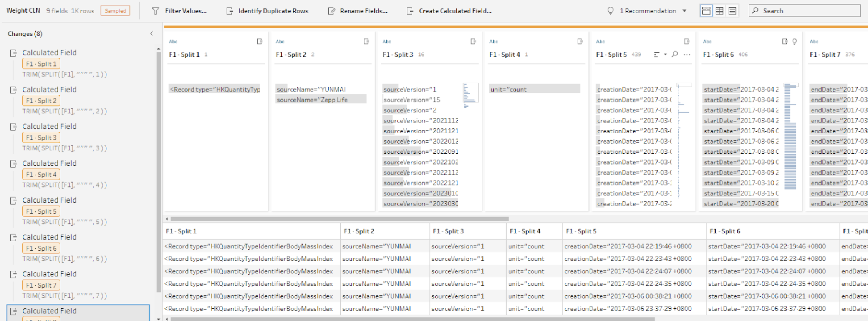Click recommendation lightbulb on F1 - Split 6
Screen dimensions: 868x323
point(795,42)
